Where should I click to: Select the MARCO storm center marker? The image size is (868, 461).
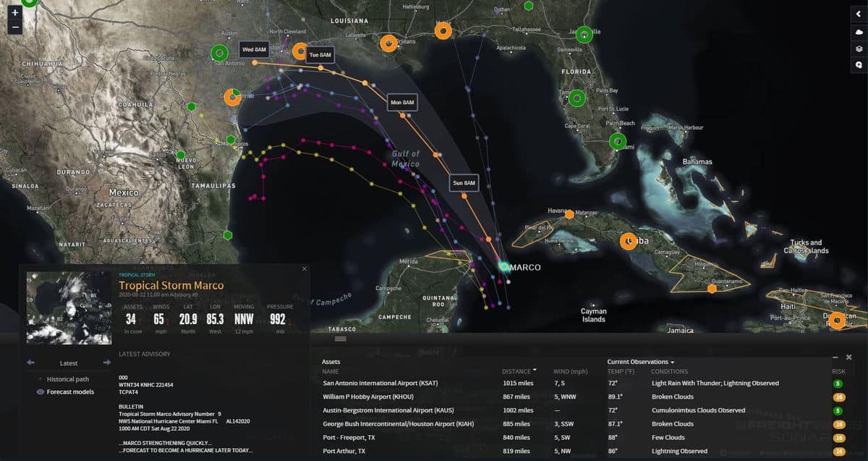click(x=503, y=266)
